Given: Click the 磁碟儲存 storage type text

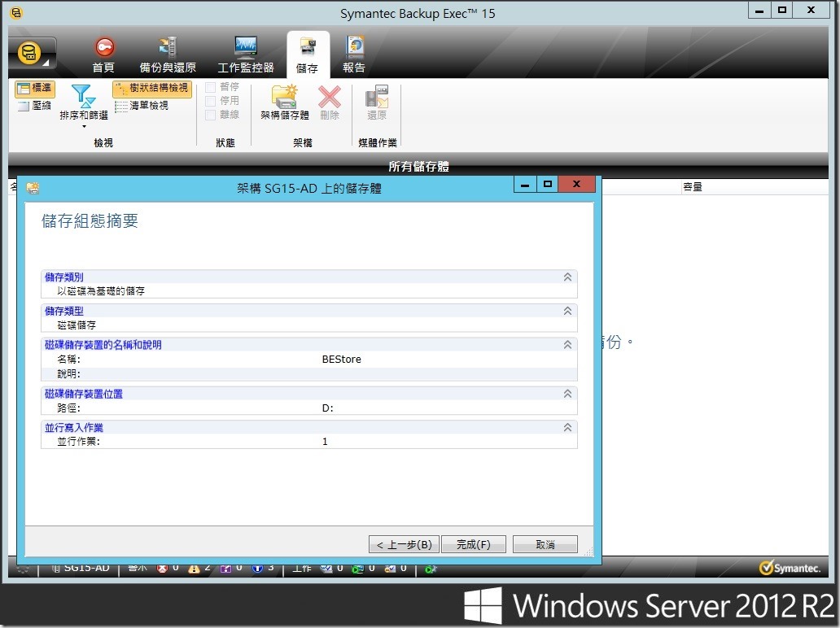Looking at the screenshot, I should coord(77,325).
